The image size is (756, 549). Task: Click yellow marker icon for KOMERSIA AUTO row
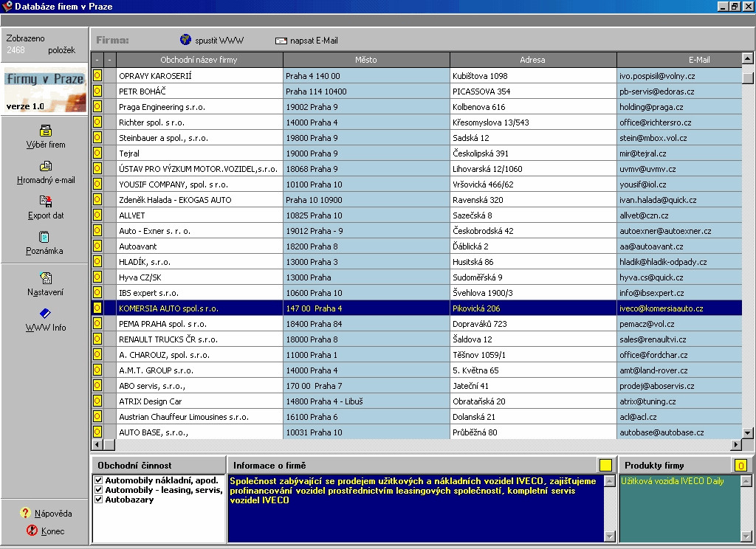[x=97, y=308]
